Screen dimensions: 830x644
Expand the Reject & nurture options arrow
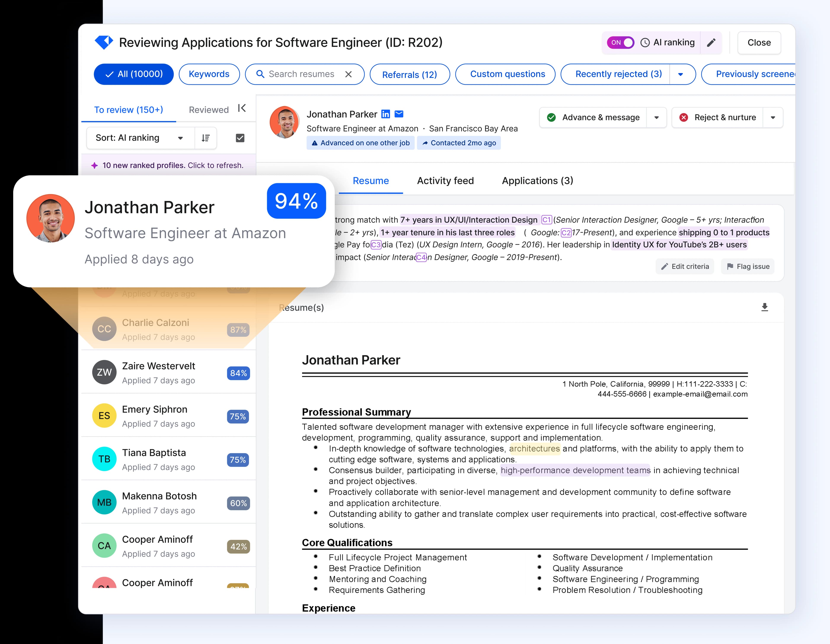(x=773, y=117)
